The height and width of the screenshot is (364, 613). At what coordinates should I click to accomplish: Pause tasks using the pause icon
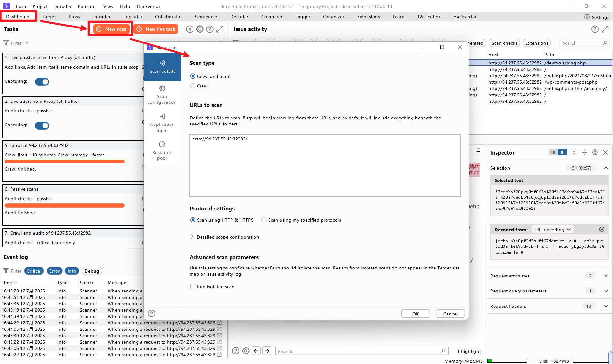tap(190, 29)
